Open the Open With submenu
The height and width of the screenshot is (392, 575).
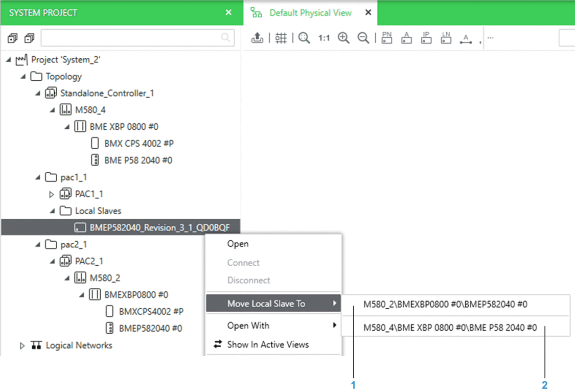pos(273,326)
